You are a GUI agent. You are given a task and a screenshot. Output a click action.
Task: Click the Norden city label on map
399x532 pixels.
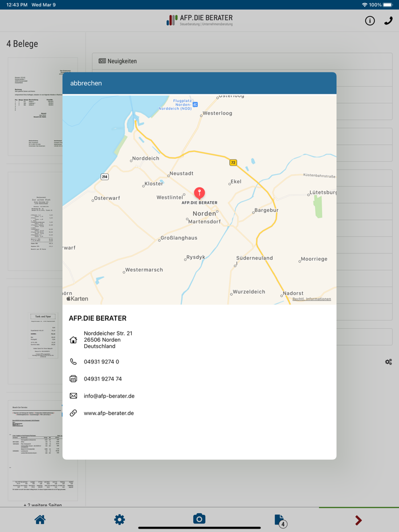point(204,214)
